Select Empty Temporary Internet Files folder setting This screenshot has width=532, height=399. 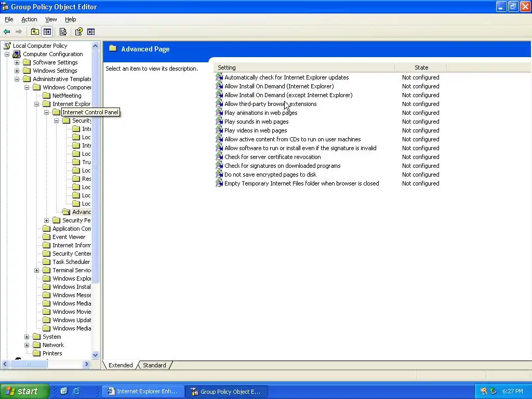(x=302, y=183)
